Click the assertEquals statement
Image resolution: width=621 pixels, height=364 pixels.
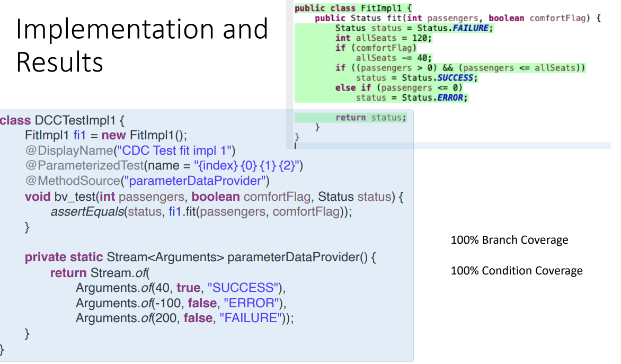pyautogui.click(x=201, y=212)
